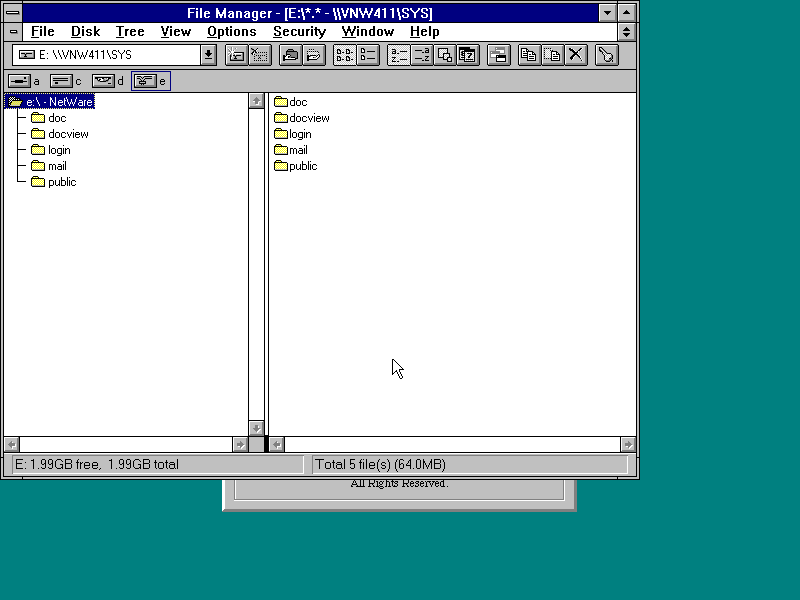This screenshot has height=600, width=800.
Task: Open Permissions with the key icon
Action: (x=607, y=55)
